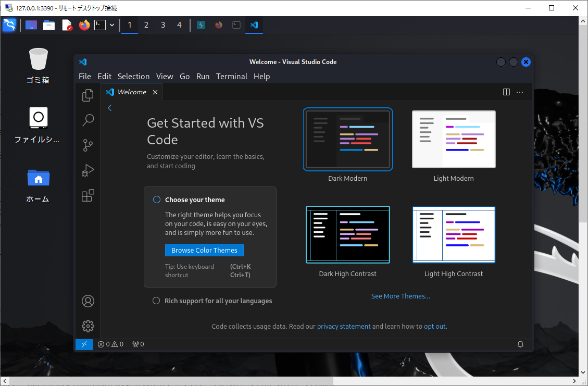This screenshot has height=386, width=588.
Task: Open the Selection menu
Action: point(133,77)
